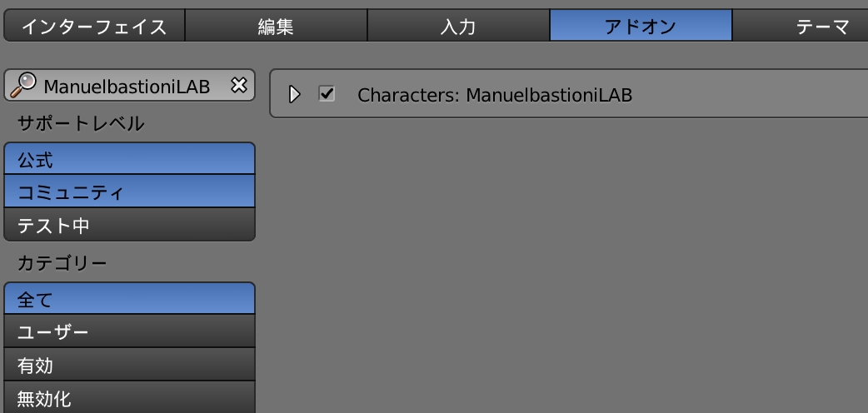This screenshot has height=413, width=868.
Task: Filter by 無効化 addons
Action: click(130, 397)
